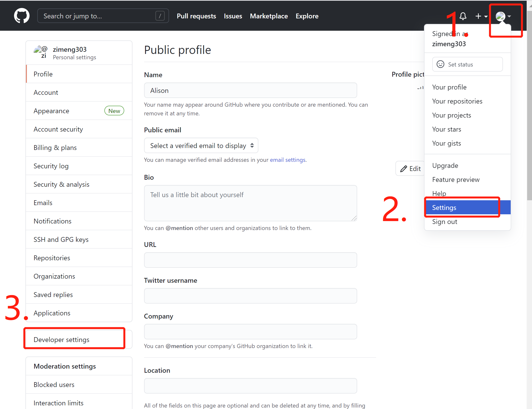Screen dimensions: 532x409
Task: Click the slash shortcut icon in search
Action: [160, 16]
